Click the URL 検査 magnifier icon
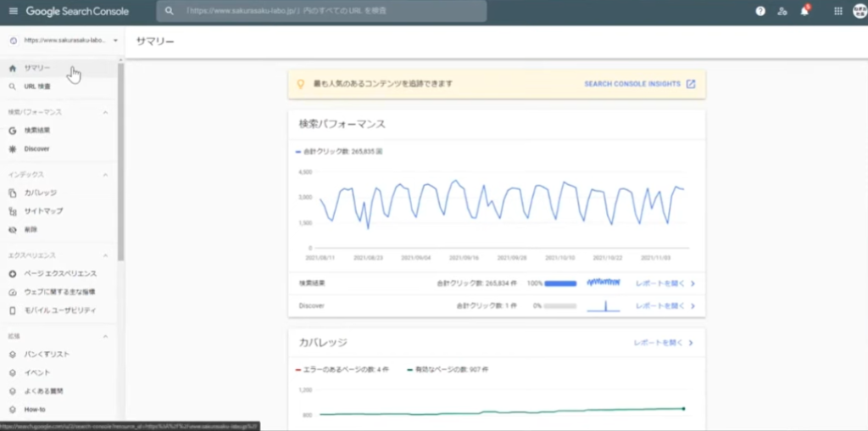The width and height of the screenshot is (868, 431). pos(13,87)
